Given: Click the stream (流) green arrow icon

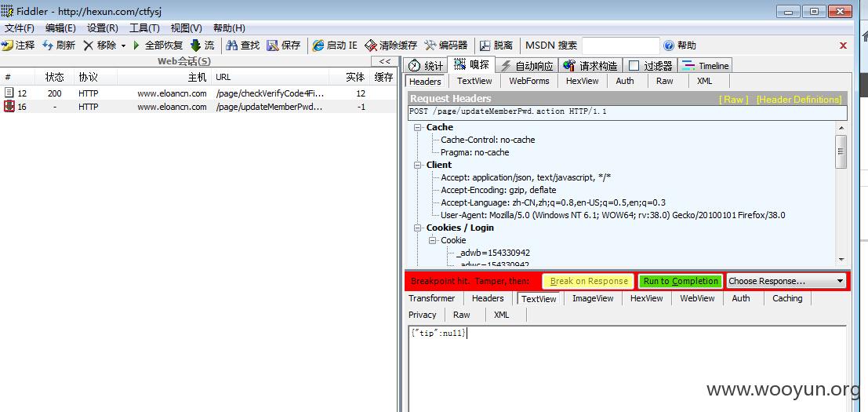Looking at the screenshot, I should point(195,46).
